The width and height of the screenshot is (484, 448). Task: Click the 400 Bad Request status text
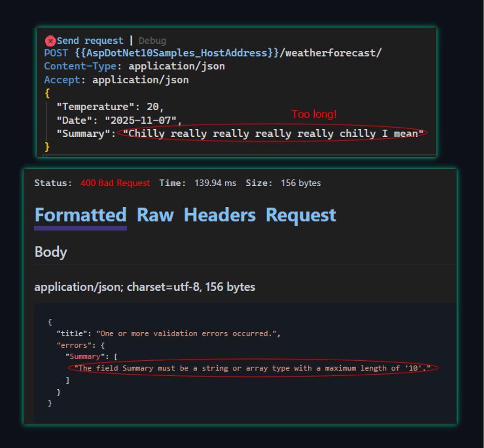click(115, 183)
